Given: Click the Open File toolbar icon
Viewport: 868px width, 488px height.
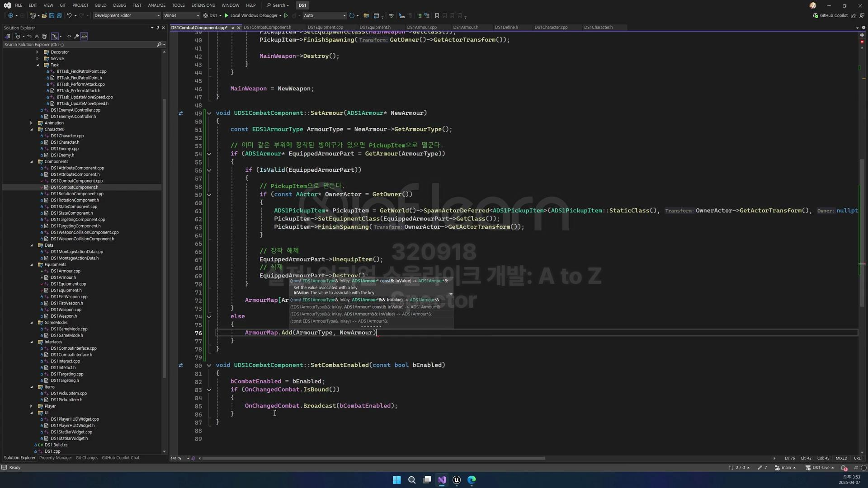Looking at the screenshot, I should 44,15.
